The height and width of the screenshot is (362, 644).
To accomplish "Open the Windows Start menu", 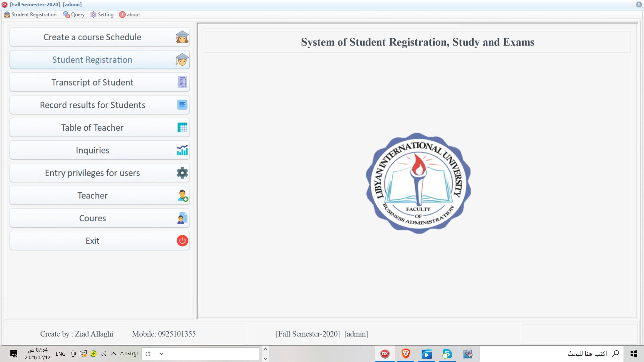I will click(x=634, y=354).
